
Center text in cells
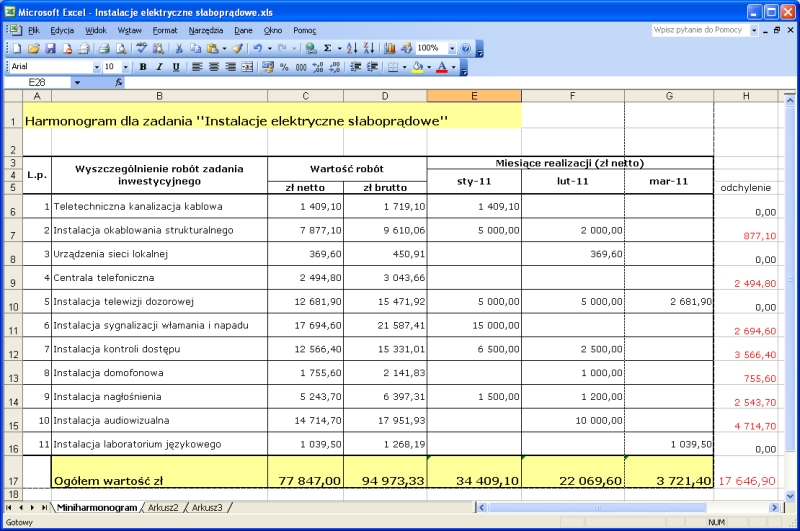[214, 67]
